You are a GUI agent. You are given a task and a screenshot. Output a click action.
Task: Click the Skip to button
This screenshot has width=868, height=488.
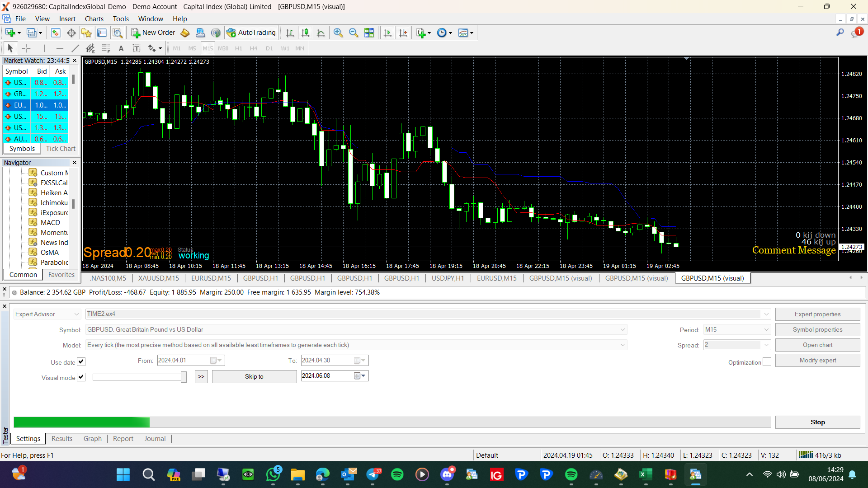254,376
